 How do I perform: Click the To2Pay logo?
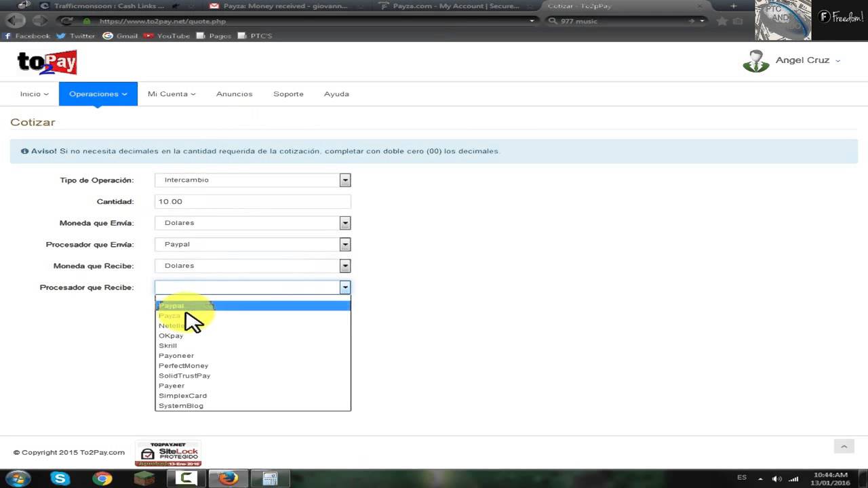47,62
